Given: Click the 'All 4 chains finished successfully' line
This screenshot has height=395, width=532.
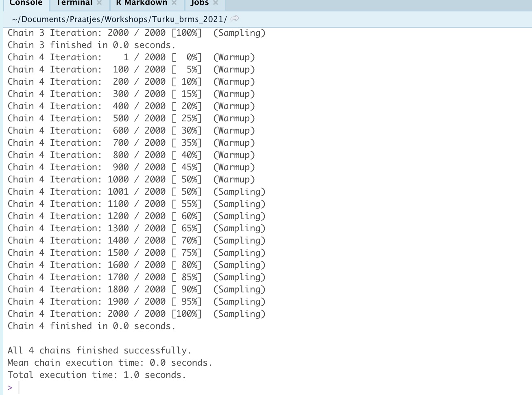Looking at the screenshot, I should coord(99,351).
